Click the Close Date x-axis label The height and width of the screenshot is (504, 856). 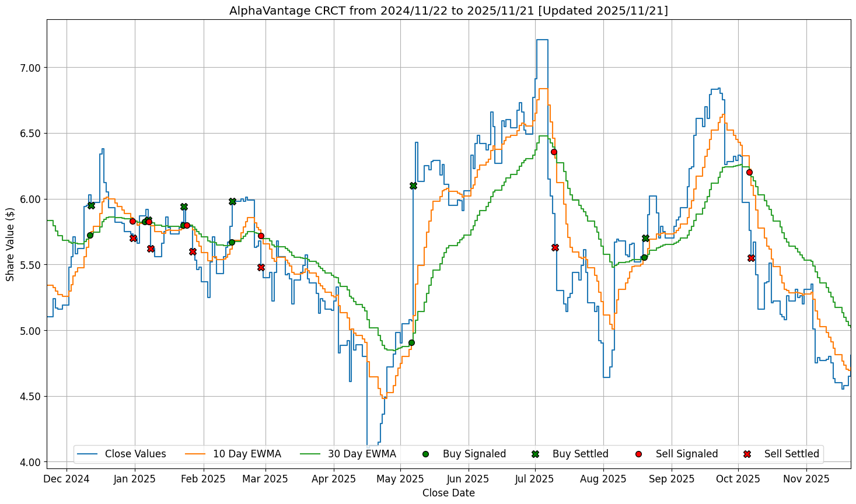(x=448, y=493)
